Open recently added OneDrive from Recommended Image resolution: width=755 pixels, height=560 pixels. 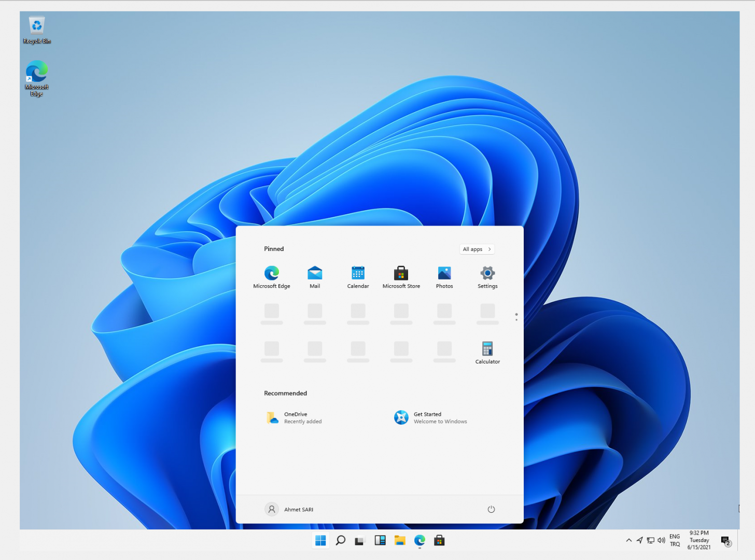click(294, 417)
